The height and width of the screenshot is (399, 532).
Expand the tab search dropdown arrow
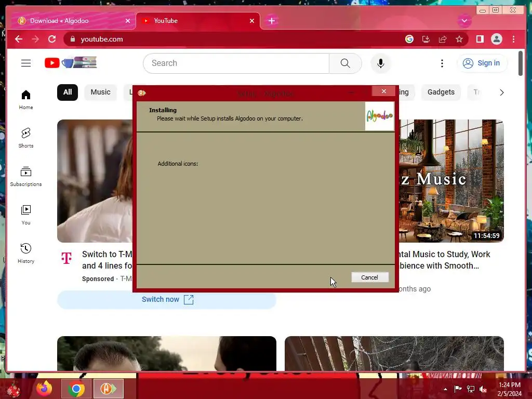464,21
